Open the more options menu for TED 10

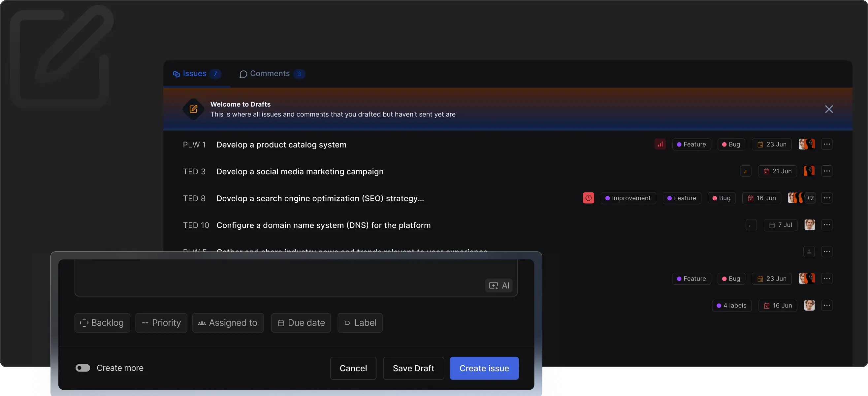(x=826, y=225)
